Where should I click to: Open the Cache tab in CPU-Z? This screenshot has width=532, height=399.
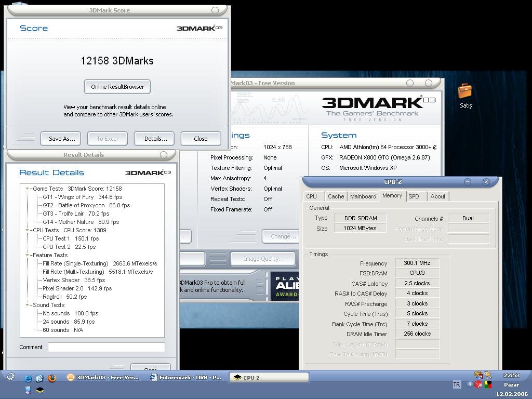click(x=336, y=196)
